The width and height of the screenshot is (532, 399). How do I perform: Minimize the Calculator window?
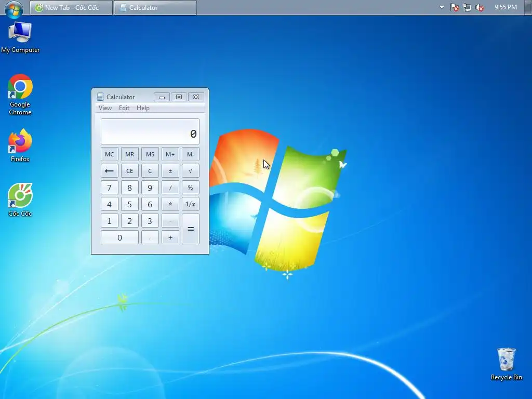tap(162, 97)
